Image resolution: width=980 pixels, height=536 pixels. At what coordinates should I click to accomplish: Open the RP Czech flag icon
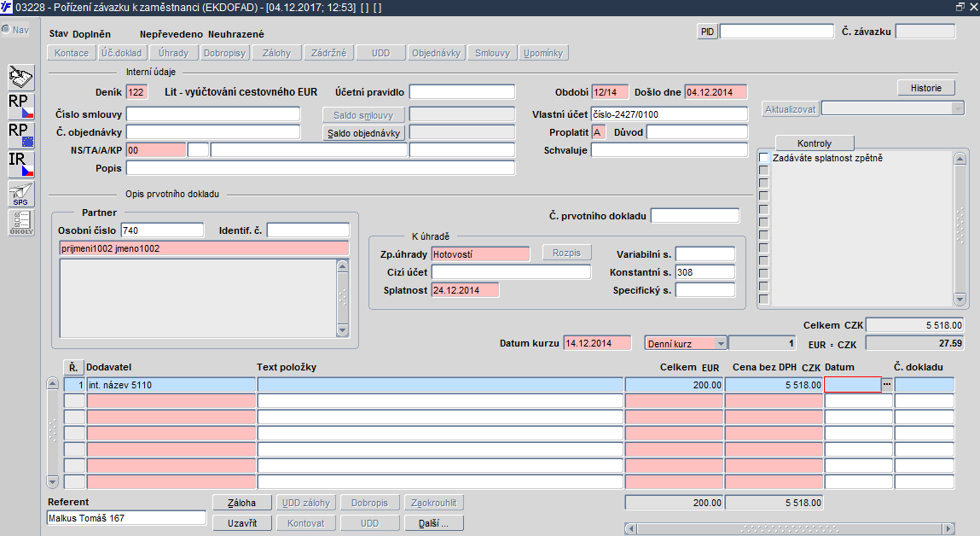coord(21,107)
